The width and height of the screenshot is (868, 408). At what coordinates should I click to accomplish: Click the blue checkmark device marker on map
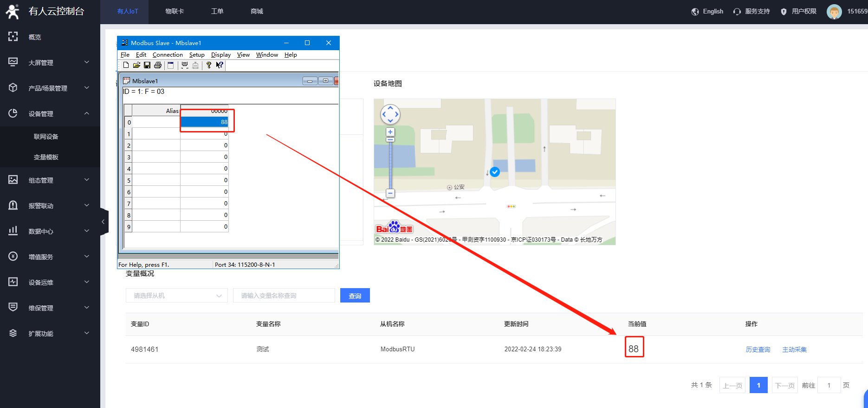pos(495,172)
